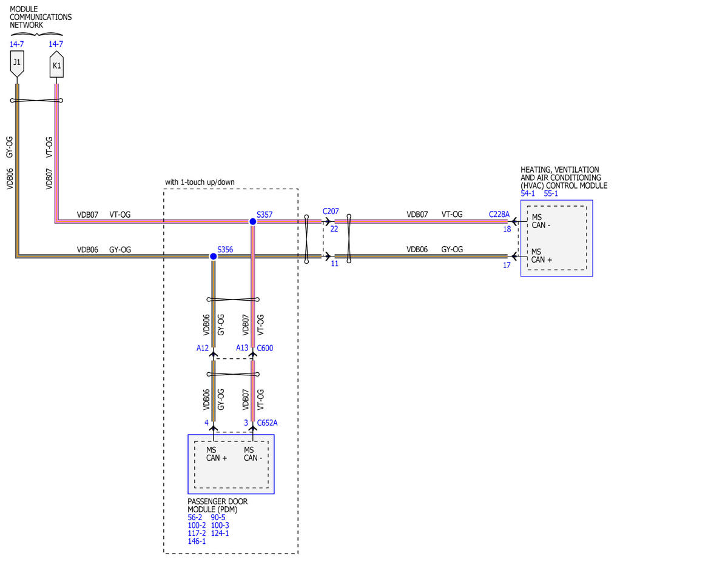This screenshot has width=728, height=562.
Task: Click the S357 splice label
Action: tap(265, 215)
